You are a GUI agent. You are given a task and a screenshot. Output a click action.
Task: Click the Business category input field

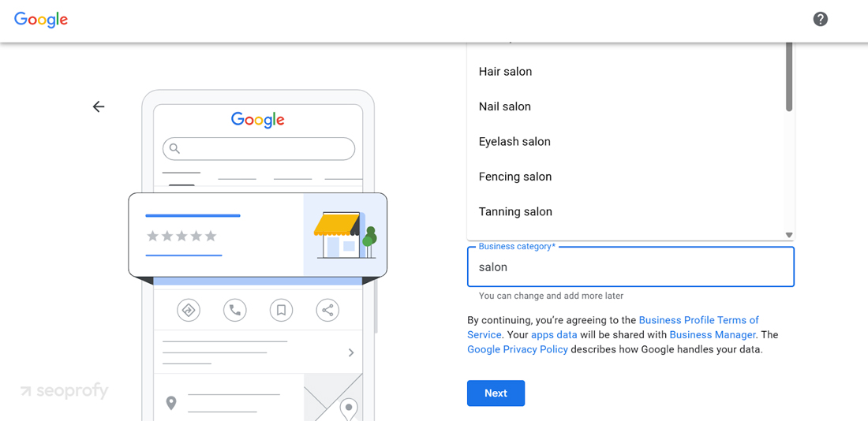point(630,267)
